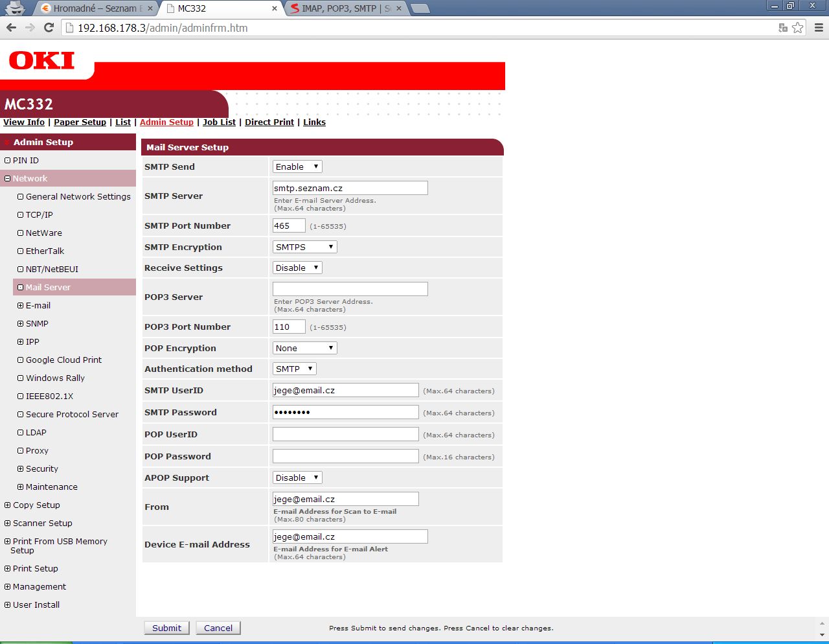The width and height of the screenshot is (829, 644).
Task: Open the APOP Support dropdown
Action: click(297, 477)
